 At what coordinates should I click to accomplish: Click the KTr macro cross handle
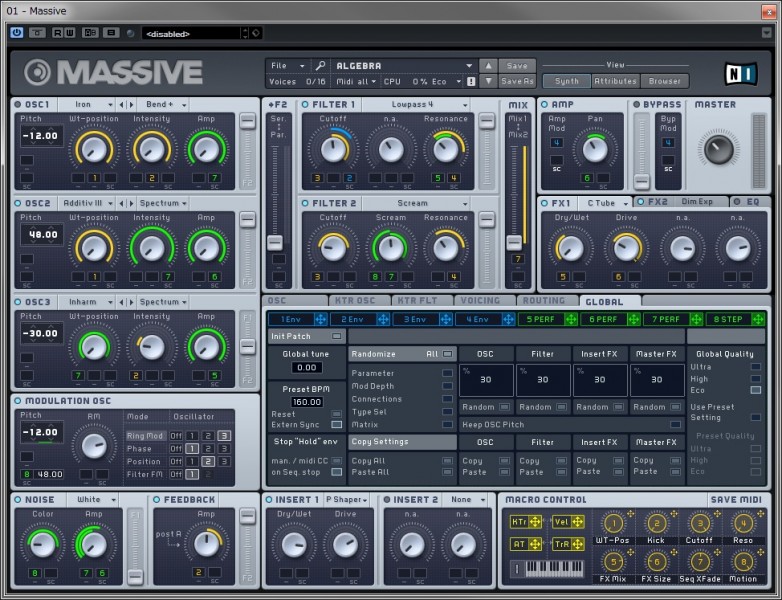(535, 522)
